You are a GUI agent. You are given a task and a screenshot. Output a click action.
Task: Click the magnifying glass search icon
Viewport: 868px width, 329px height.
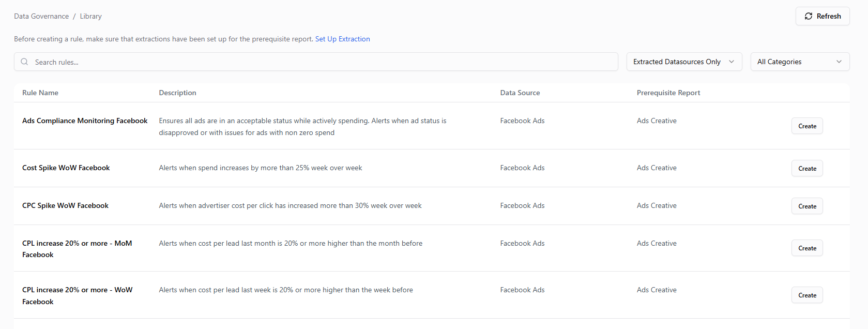[24, 62]
